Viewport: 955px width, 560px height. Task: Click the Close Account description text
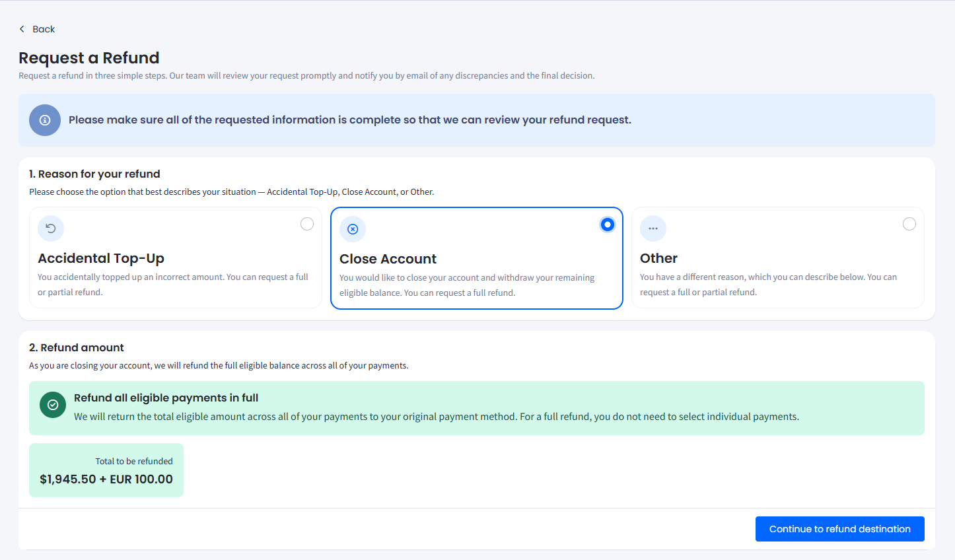click(x=467, y=285)
